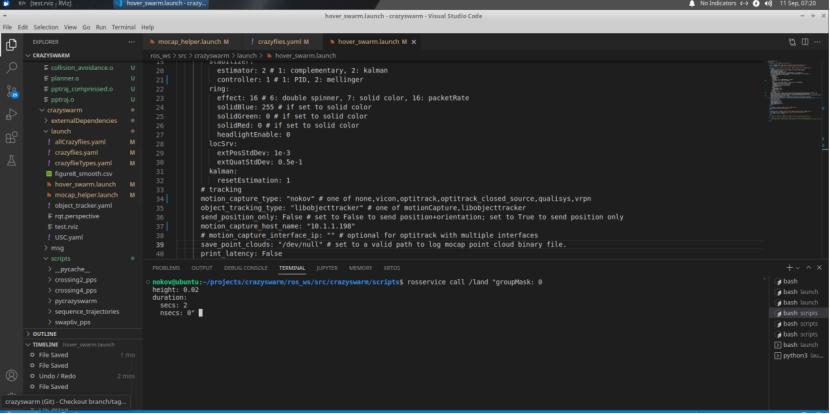Click the crazyswarm Git checkout branch status
This screenshot has width=830, height=414.
[x=66, y=402]
